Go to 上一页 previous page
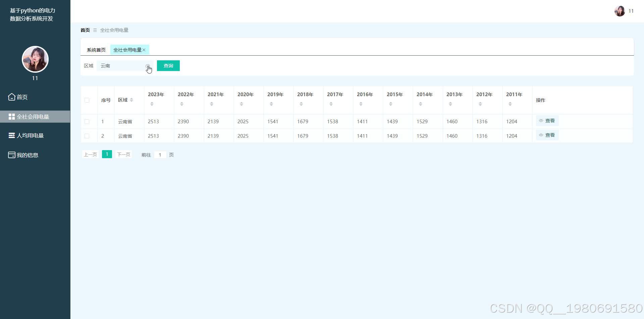 point(90,154)
